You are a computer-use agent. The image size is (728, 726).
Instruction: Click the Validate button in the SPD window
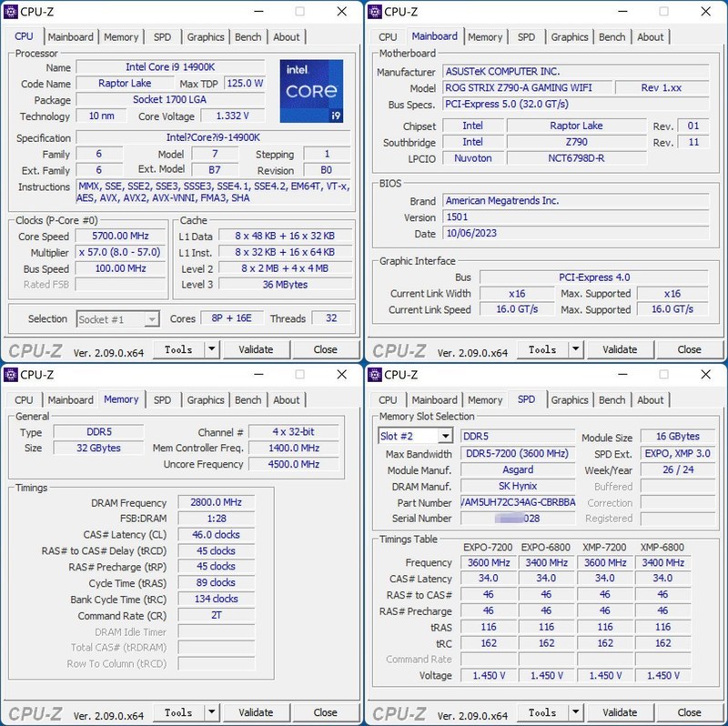coord(621,712)
